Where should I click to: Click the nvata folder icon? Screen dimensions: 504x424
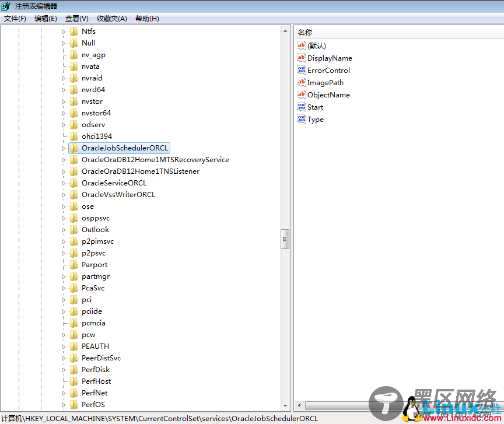coord(74,66)
